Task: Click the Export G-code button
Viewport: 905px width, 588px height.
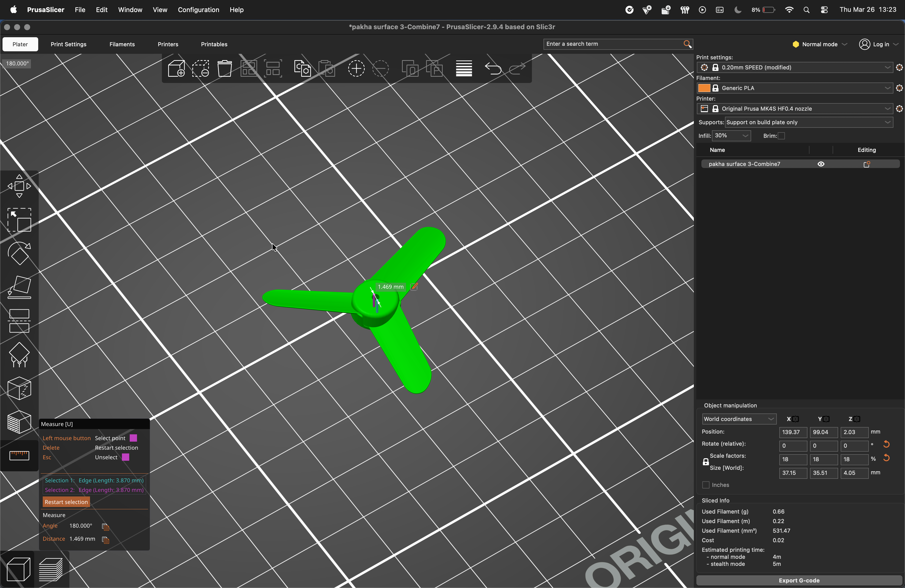Action: [798, 580]
